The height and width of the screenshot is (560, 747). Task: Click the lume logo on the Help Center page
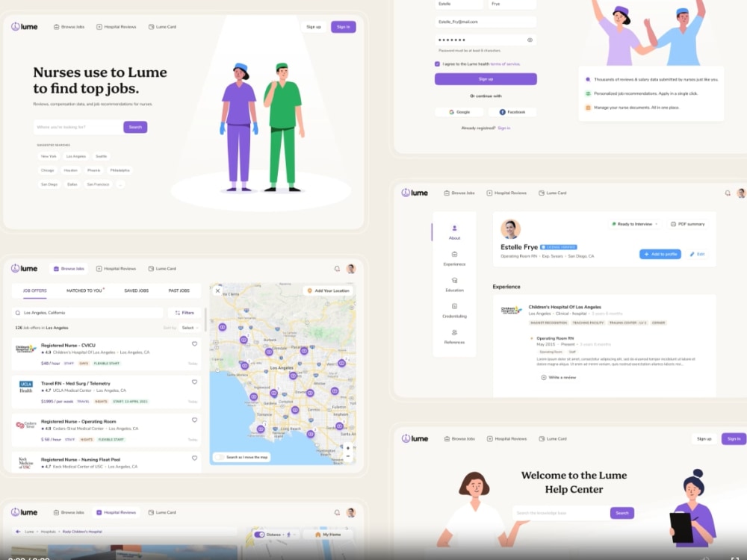point(415,438)
